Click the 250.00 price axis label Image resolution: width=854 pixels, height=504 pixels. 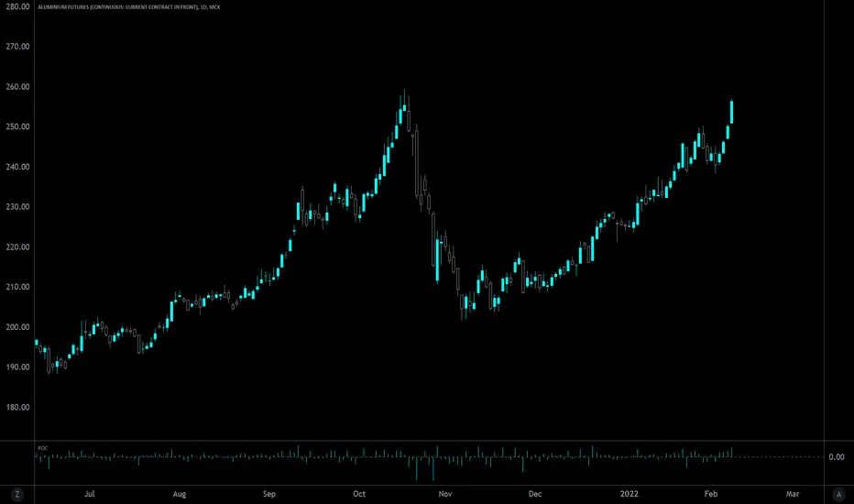click(x=18, y=126)
